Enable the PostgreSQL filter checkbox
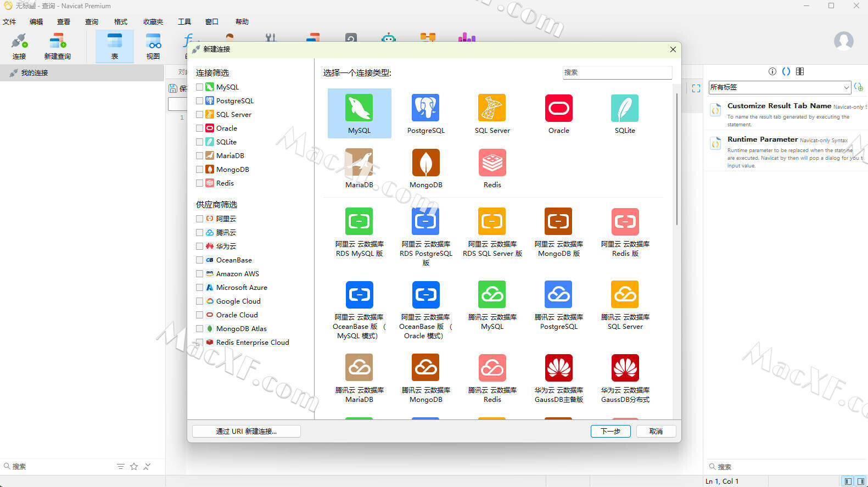 click(199, 100)
